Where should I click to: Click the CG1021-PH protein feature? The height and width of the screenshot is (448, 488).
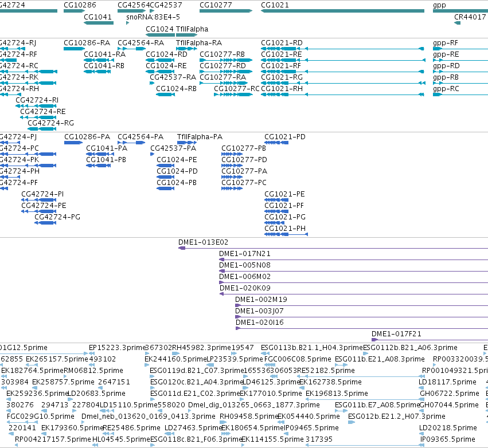(286, 234)
